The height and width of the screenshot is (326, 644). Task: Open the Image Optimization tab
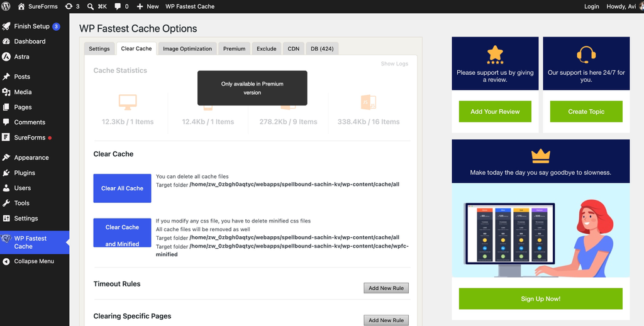tap(187, 48)
